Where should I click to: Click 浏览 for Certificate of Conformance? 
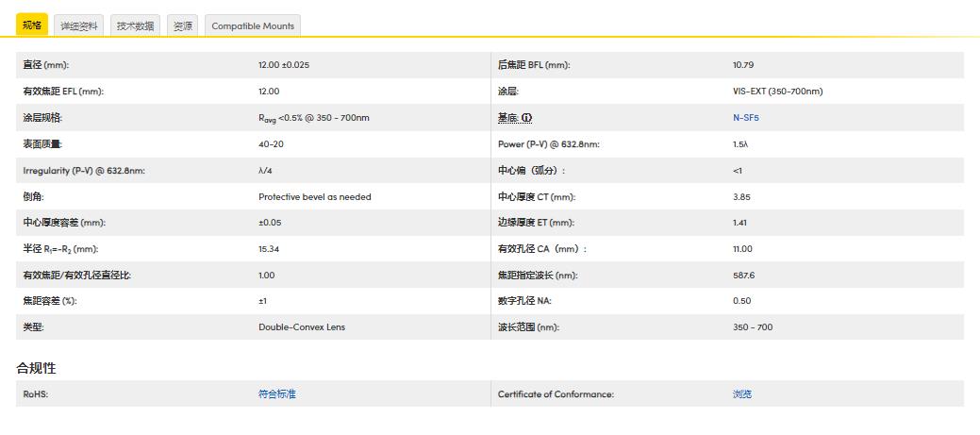(x=742, y=394)
